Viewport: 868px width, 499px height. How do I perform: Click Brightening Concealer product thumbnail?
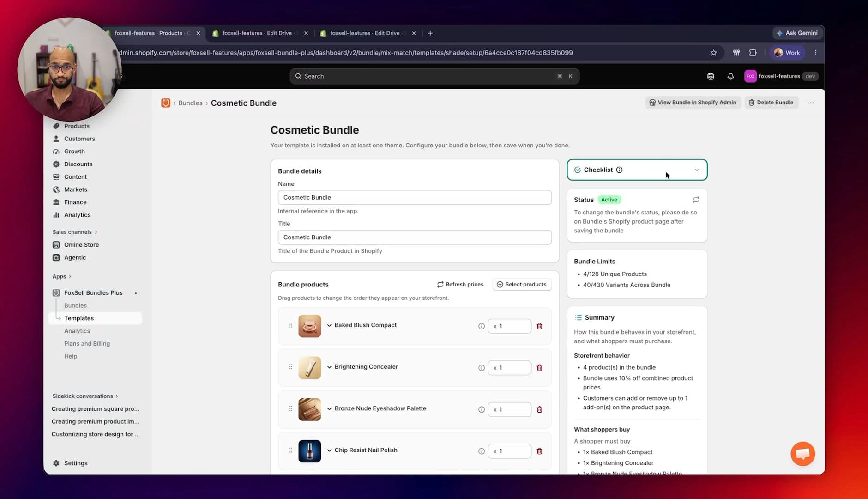tap(309, 368)
